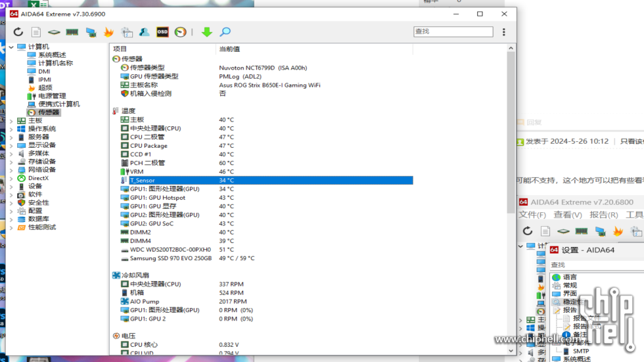The width and height of the screenshot is (644, 362).
Task: Click the scrollbar down arrow in sensor list
Action: [511, 351]
